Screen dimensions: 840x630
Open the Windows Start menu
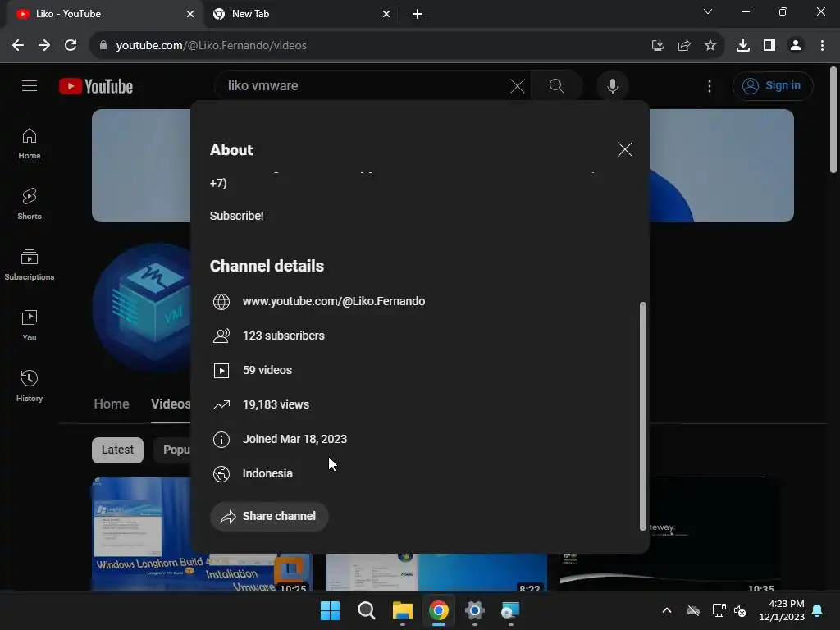tap(330, 610)
